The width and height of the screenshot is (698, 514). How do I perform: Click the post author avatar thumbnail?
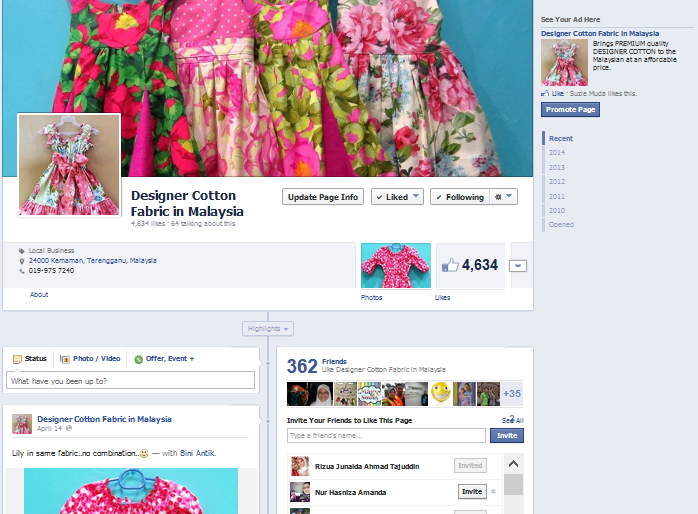[x=22, y=424]
